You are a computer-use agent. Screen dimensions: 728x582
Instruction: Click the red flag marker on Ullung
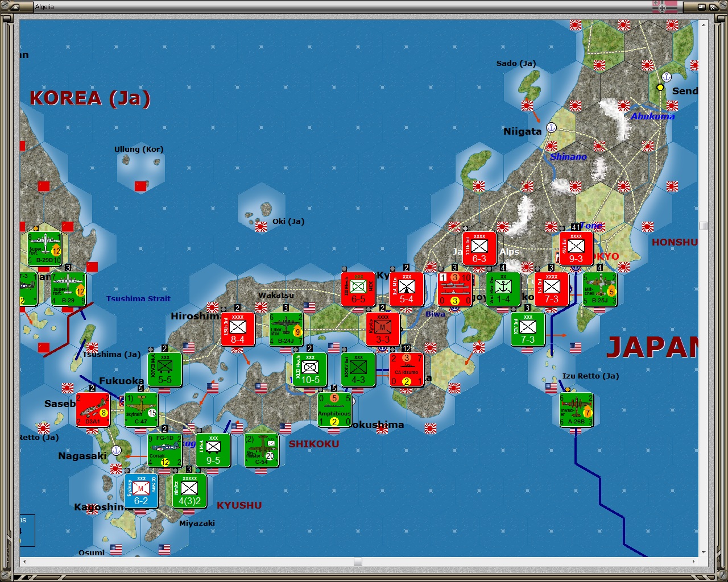point(140,186)
